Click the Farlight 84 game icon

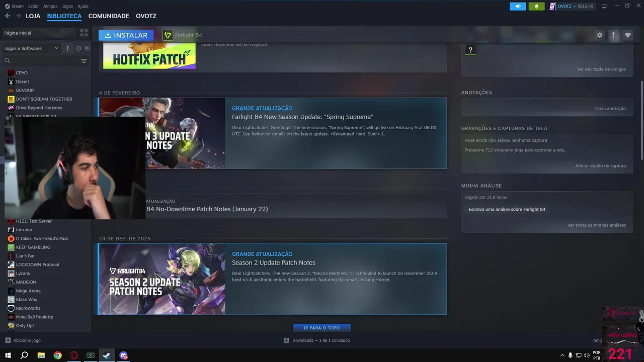click(x=168, y=35)
